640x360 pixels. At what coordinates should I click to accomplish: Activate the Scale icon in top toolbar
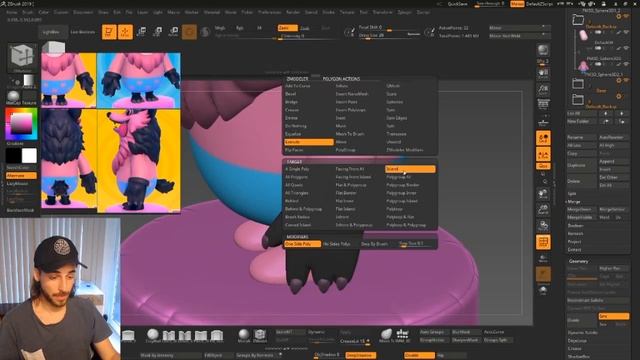158,31
